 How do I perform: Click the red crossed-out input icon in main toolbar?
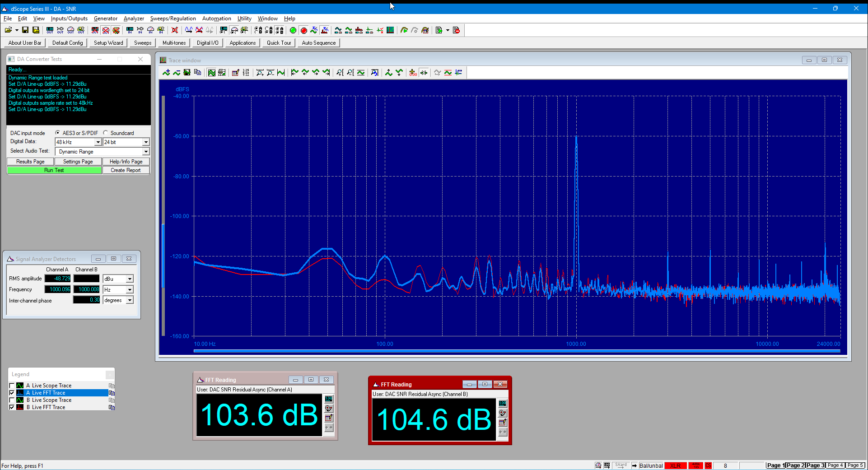click(175, 30)
